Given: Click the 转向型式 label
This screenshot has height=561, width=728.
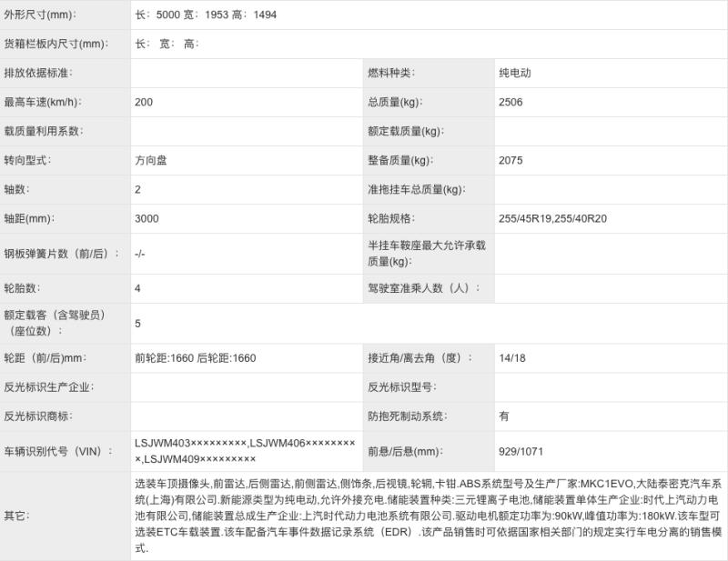Looking at the screenshot, I should tap(28, 161).
